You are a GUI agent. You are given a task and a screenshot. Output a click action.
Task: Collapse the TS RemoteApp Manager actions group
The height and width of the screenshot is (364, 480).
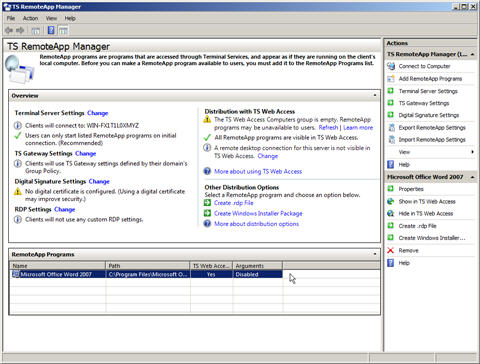click(473, 54)
